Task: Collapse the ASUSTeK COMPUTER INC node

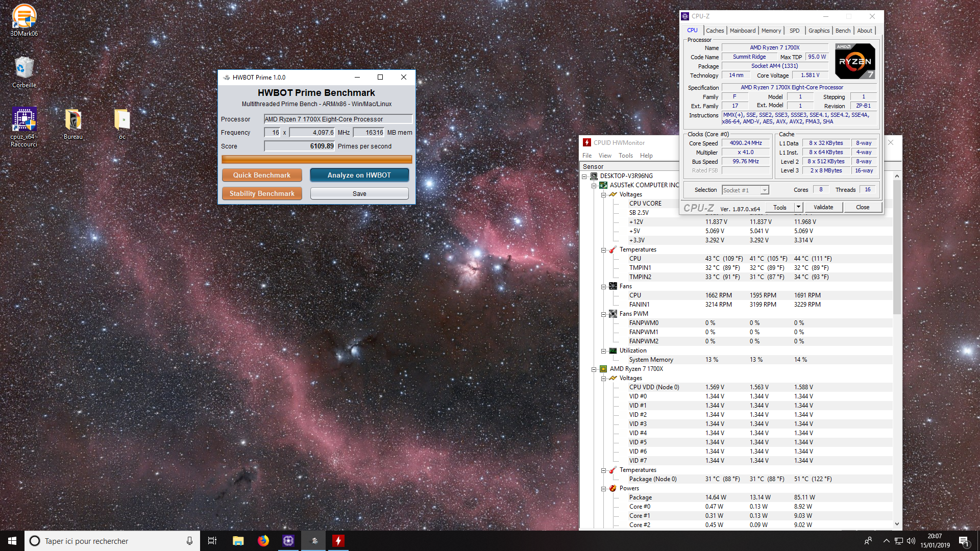Action: pos(594,186)
